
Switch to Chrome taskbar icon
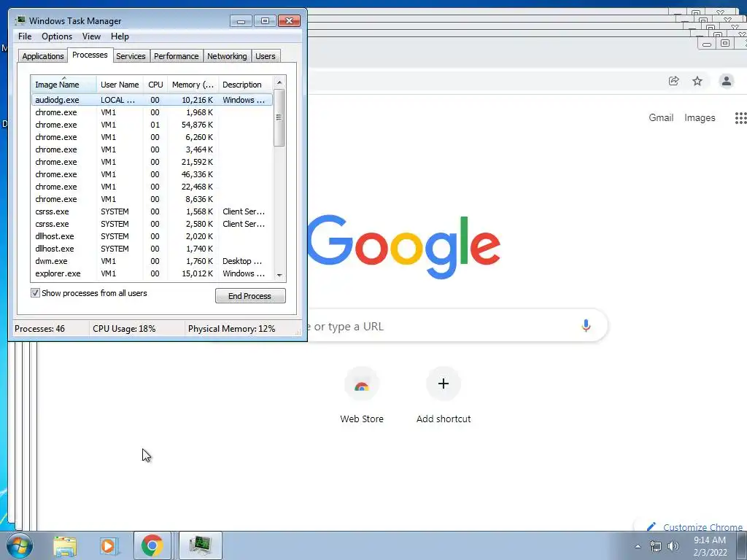pyautogui.click(x=152, y=545)
